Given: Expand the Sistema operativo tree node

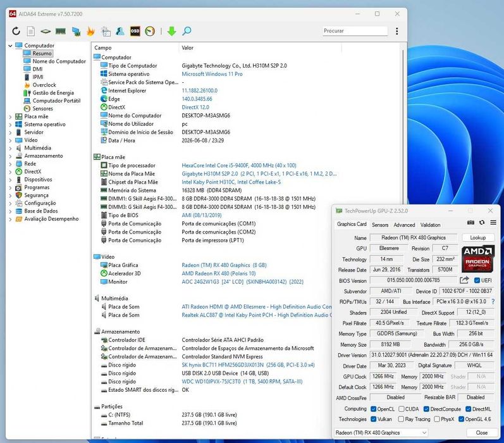Looking at the screenshot, I should (10, 125).
